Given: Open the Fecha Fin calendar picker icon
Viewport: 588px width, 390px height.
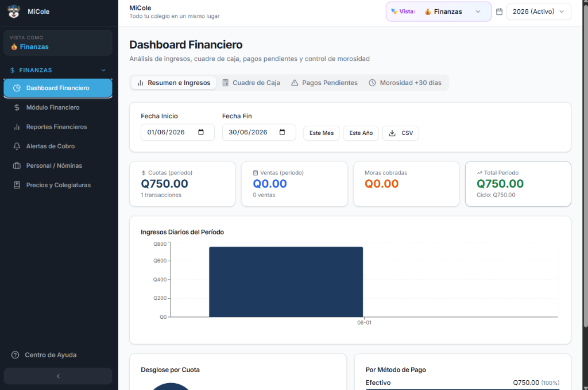Looking at the screenshot, I should pyautogui.click(x=283, y=132).
